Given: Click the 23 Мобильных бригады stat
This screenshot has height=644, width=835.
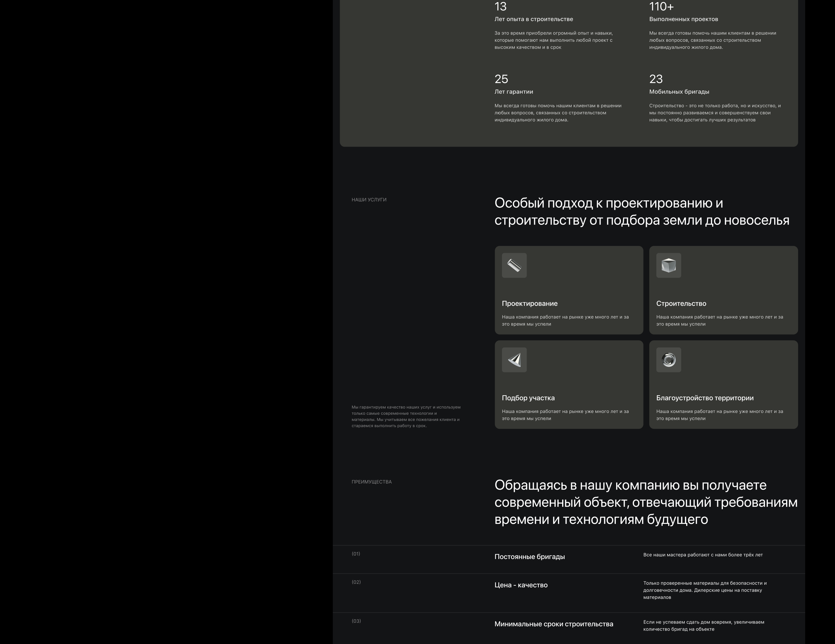Looking at the screenshot, I should [x=656, y=79].
